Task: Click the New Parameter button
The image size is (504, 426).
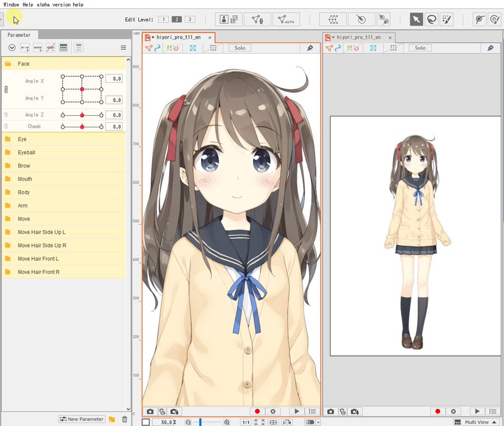Action: point(81,419)
